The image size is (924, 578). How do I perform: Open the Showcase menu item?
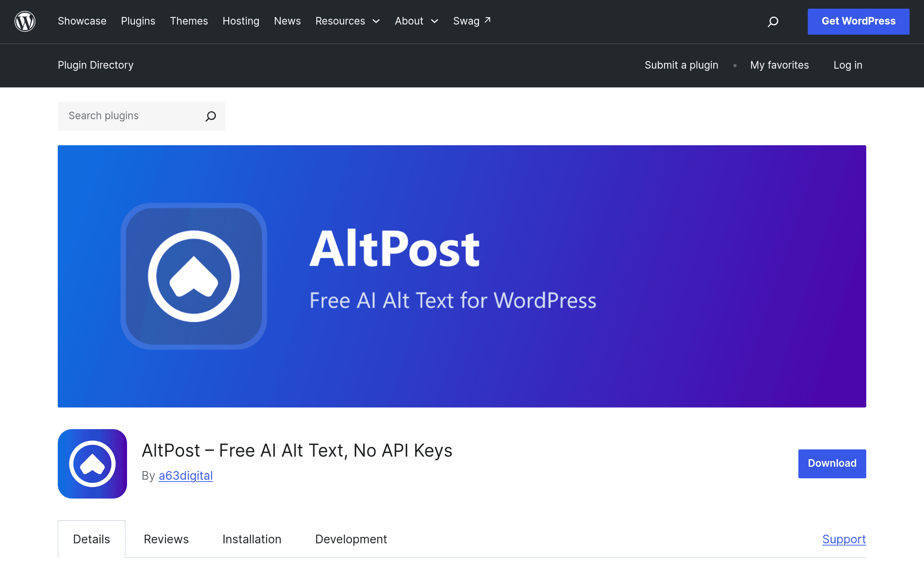click(82, 21)
